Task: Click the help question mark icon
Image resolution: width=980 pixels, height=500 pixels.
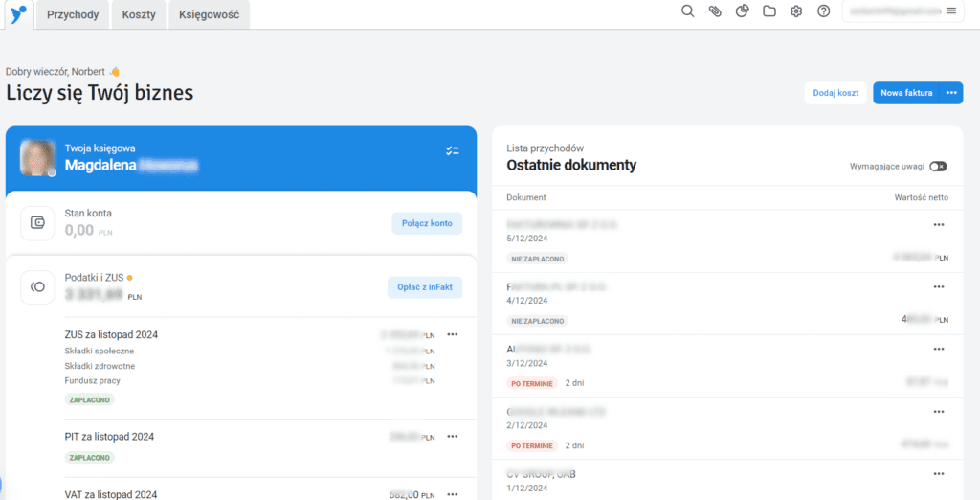Action: point(823,11)
